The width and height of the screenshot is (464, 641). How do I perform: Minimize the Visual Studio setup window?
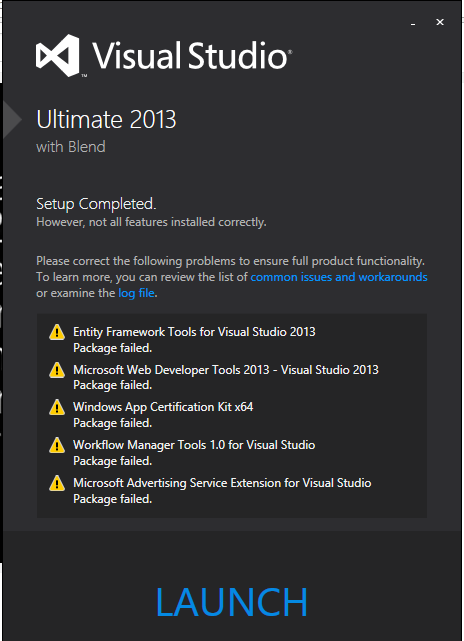413,24
